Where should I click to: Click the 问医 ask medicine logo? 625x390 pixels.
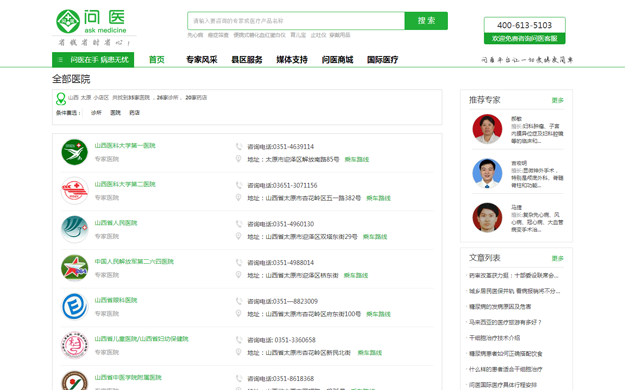(91, 22)
